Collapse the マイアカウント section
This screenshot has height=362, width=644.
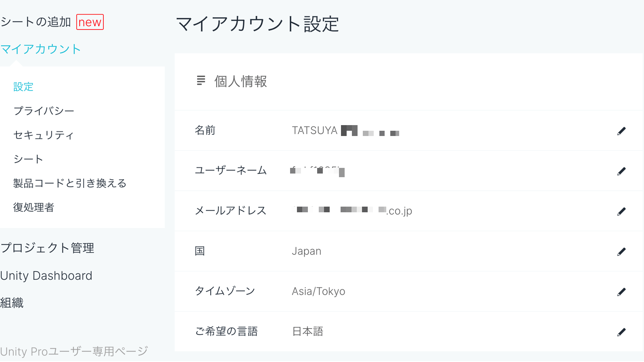[41, 49]
